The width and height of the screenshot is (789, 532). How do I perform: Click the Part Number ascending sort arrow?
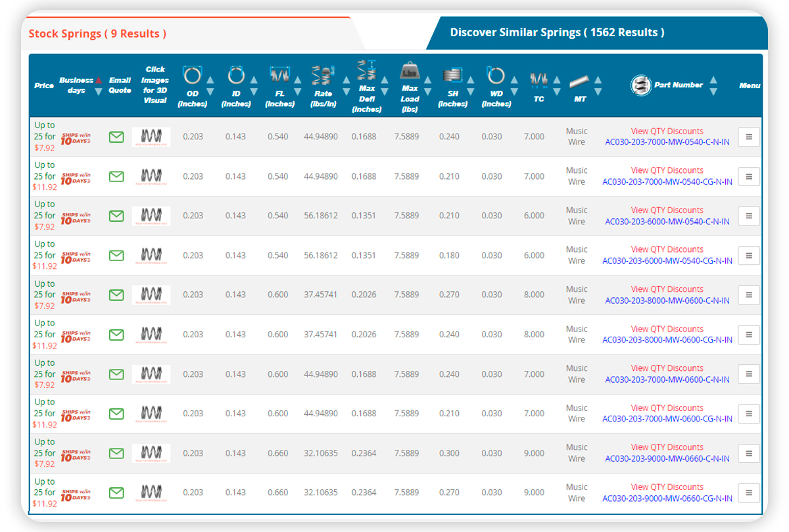(713, 80)
